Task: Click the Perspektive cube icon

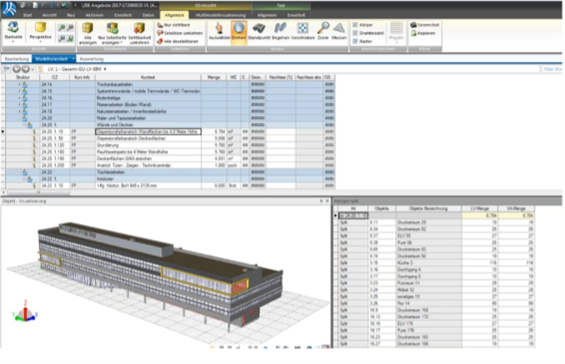Action: click(x=40, y=27)
